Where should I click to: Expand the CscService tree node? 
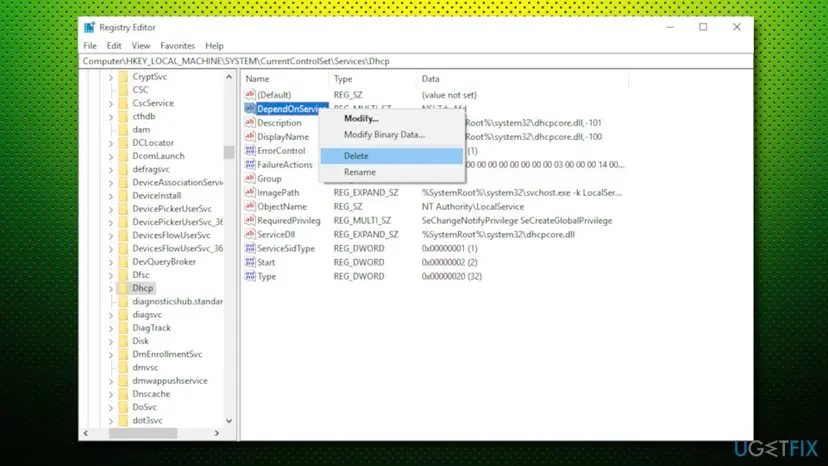click(x=111, y=104)
